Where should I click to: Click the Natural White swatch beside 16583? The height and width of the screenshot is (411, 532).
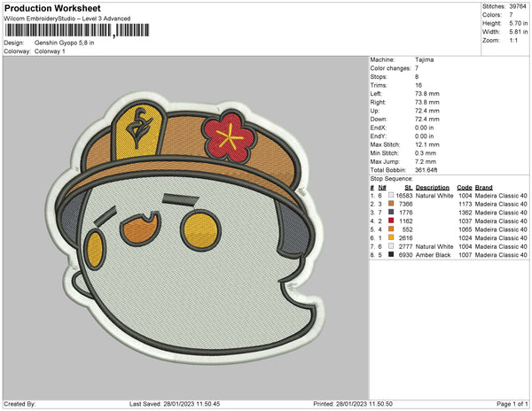(391, 196)
